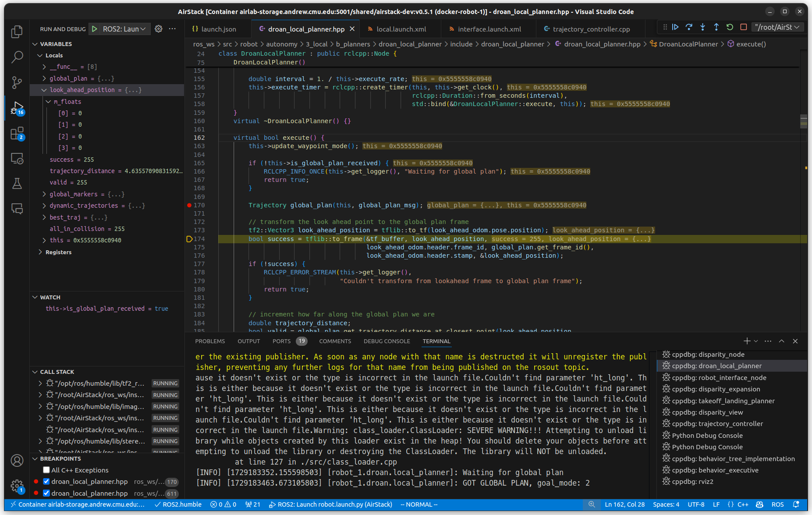Click the Ln 162, Col 28 indicator
Screen dimensions: 812x515
tap(624, 504)
